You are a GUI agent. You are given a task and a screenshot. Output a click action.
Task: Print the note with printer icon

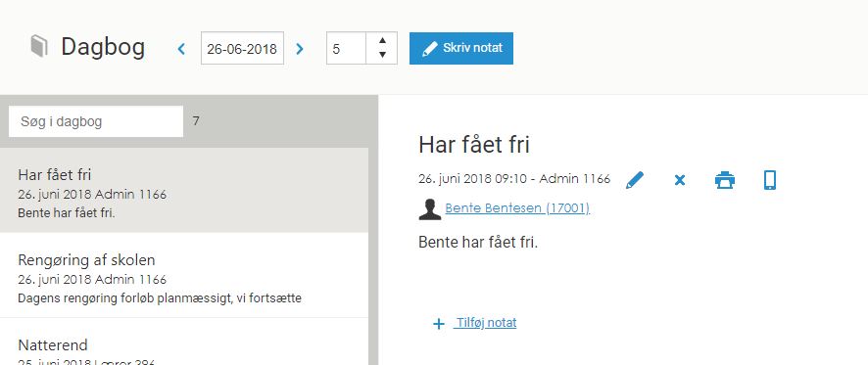click(725, 180)
